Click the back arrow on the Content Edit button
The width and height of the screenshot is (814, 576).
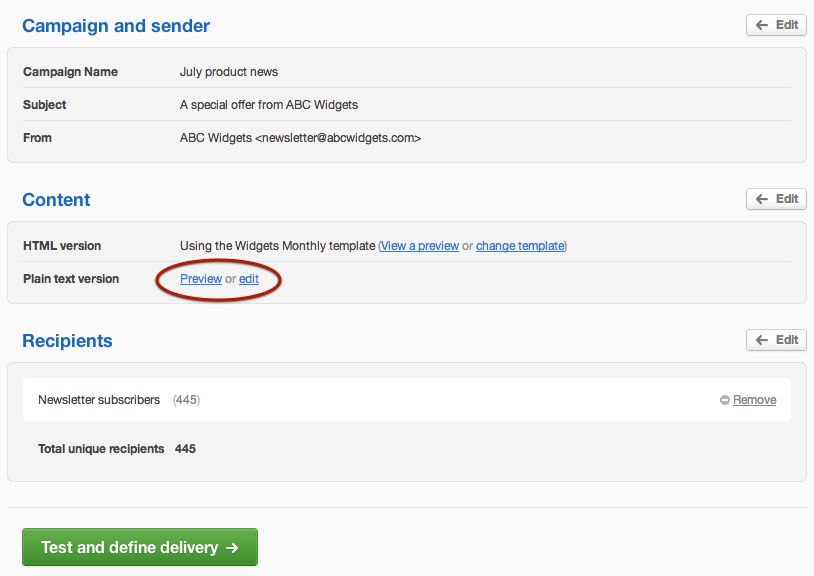762,198
